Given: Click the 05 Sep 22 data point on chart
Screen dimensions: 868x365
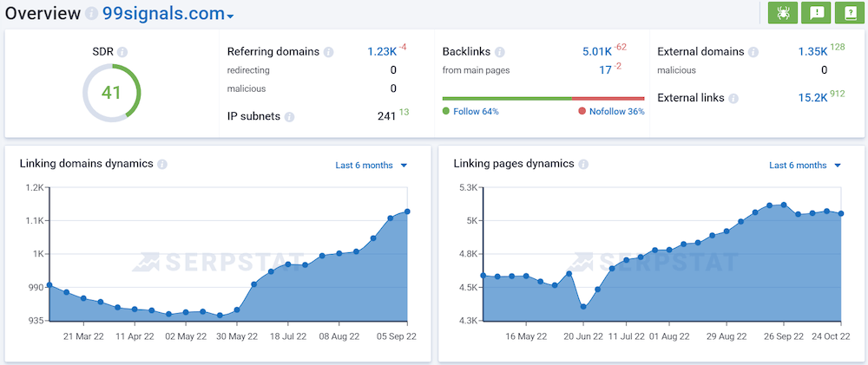Looking at the screenshot, I should coord(407,212).
